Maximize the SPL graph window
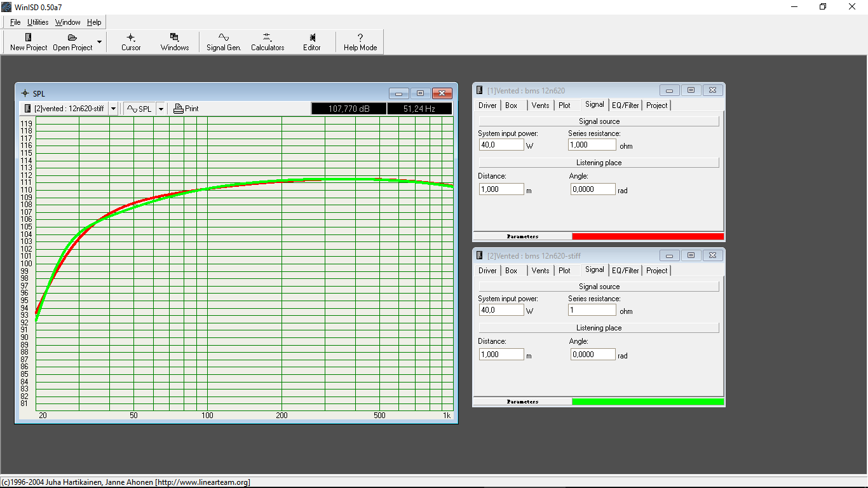This screenshot has height=488, width=868. tap(420, 93)
